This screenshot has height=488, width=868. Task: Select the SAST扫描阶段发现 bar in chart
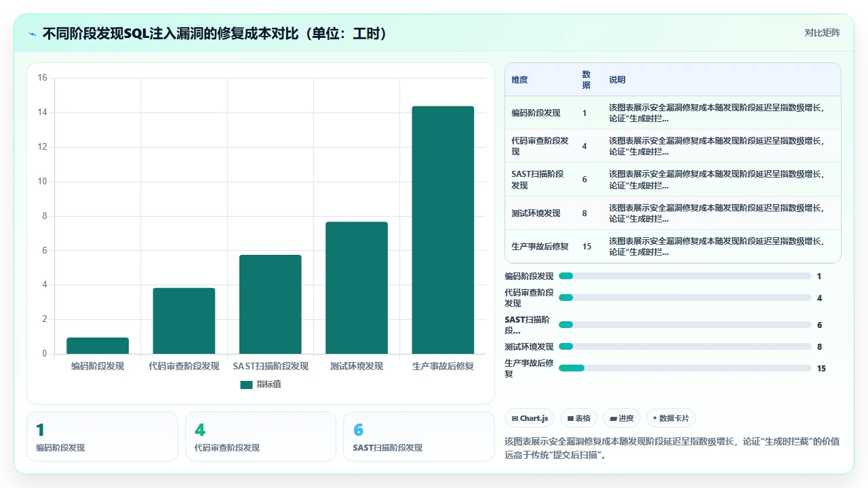(270, 304)
